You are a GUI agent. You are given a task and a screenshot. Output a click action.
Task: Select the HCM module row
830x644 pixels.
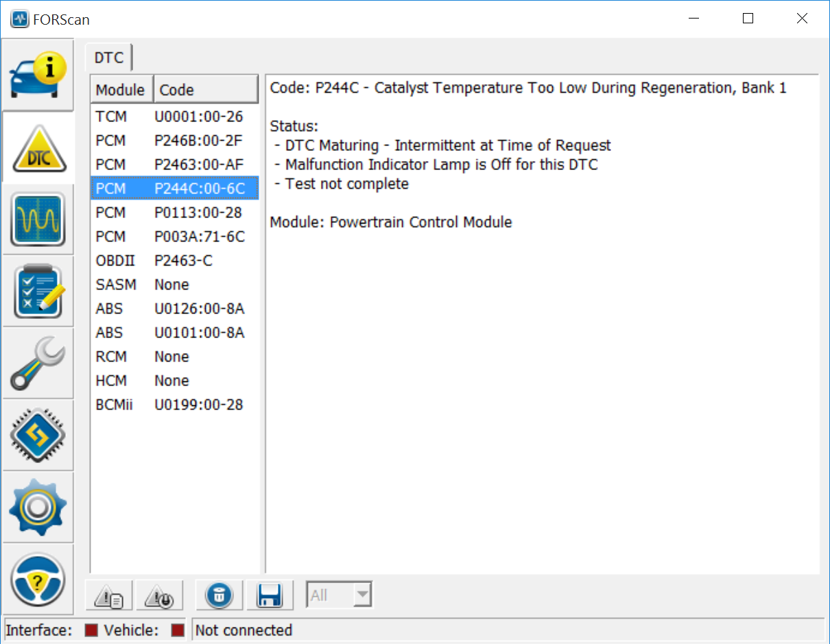pyautogui.click(x=175, y=381)
